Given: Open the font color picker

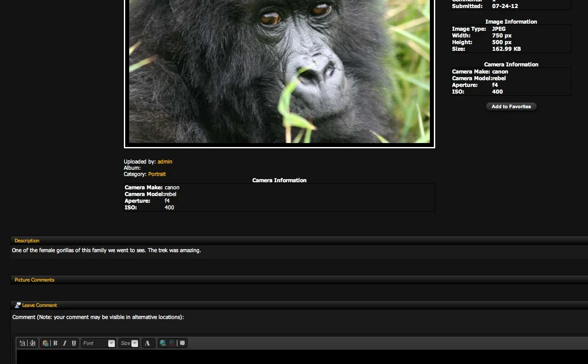Looking at the screenshot, I should (148, 343).
